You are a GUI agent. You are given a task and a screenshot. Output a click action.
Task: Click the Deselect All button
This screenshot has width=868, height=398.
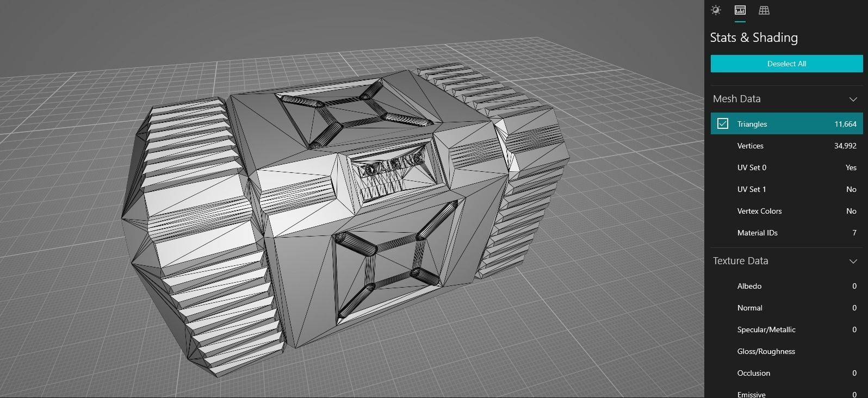(786, 64)
